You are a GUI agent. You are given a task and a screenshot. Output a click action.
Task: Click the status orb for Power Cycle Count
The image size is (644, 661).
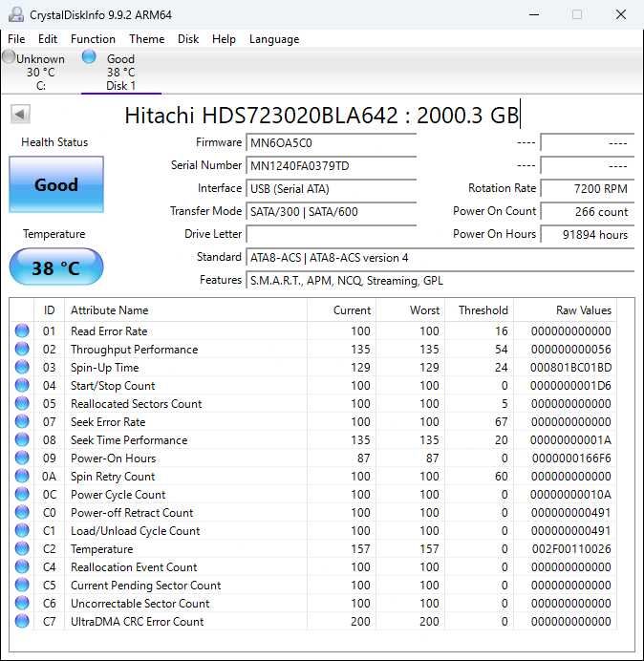(22, 494)
